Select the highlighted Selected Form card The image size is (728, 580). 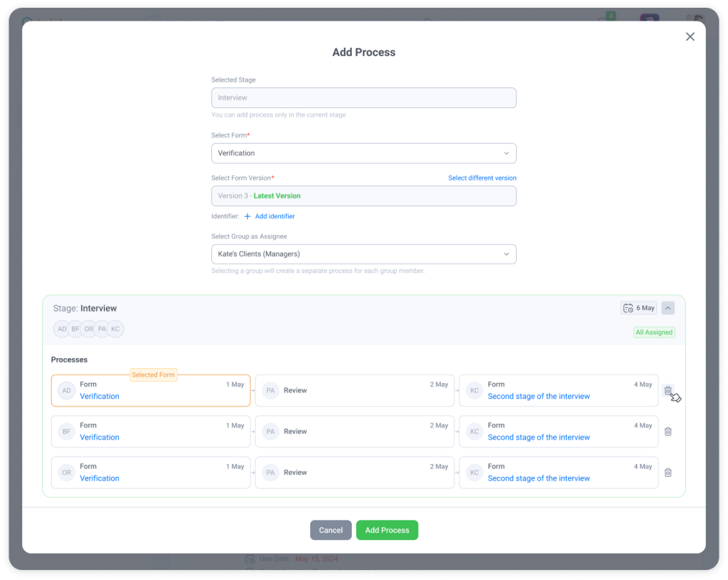(150, 390)
